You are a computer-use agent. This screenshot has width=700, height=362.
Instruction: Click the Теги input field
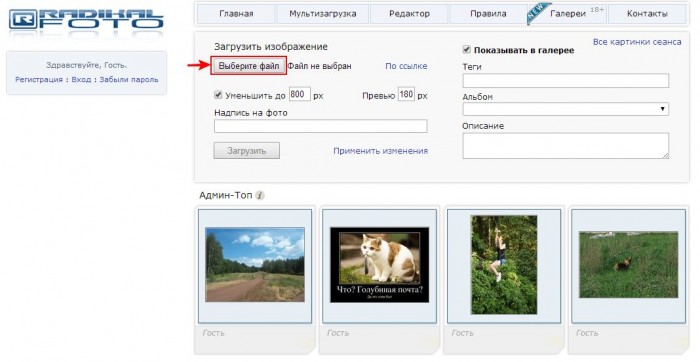[x=566, y=81]
